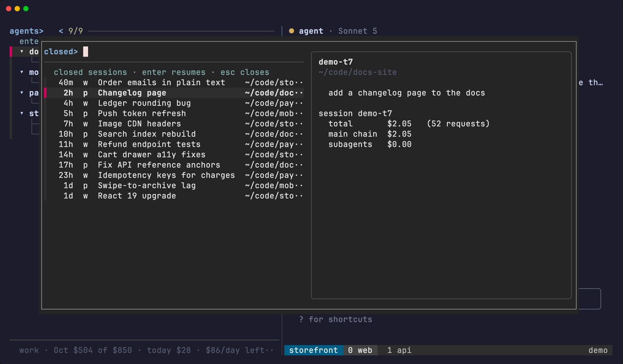Collapse the 'pa' tree group arrow
This screenshot has height=364, width=623.
pyautogui.click(x=22, y=93)
